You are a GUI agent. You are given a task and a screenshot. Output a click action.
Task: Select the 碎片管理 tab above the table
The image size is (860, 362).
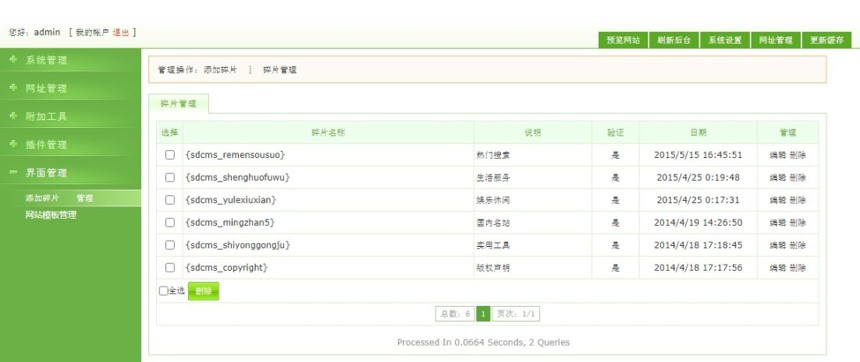[x=178, y=104]
